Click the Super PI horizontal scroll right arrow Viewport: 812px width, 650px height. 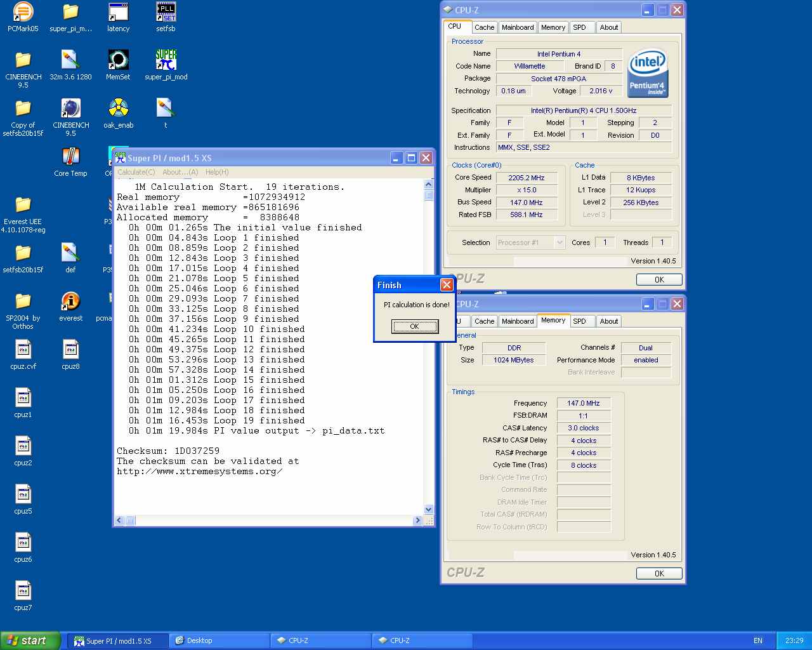(x=417, y=521)
